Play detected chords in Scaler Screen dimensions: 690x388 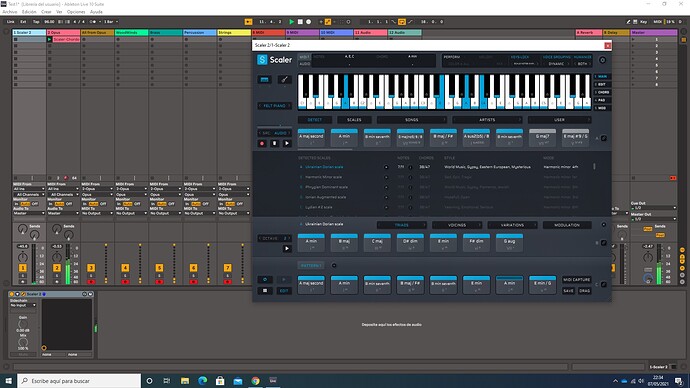point(287,143)
